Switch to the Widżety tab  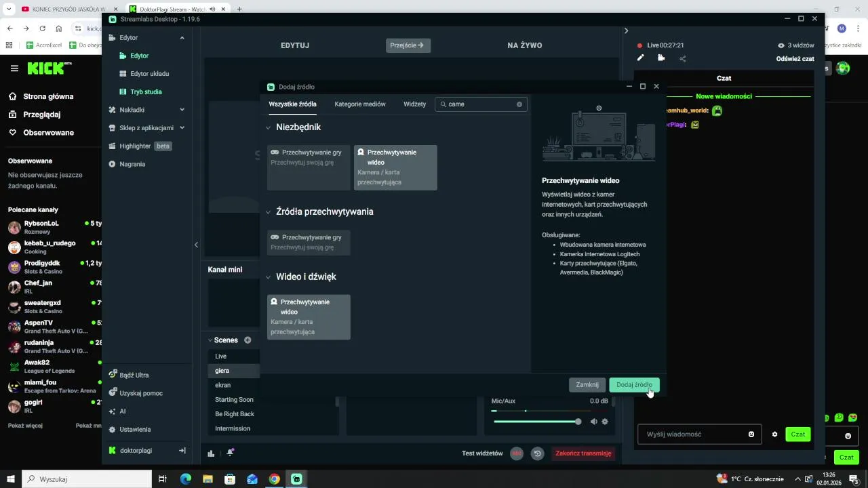[x=414, y=104]
